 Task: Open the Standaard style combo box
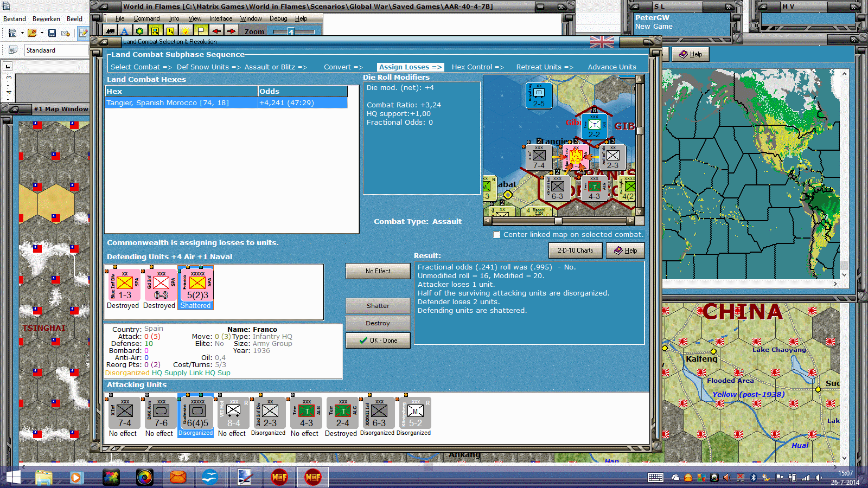coord(56,50)
